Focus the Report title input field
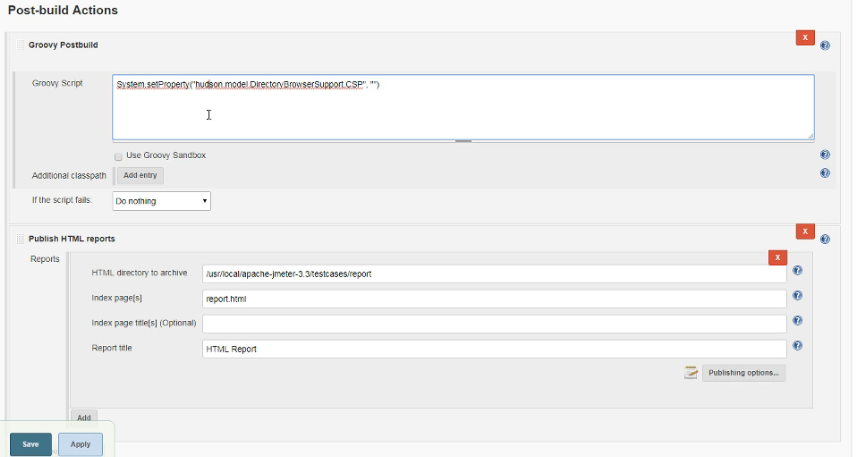 494,349
